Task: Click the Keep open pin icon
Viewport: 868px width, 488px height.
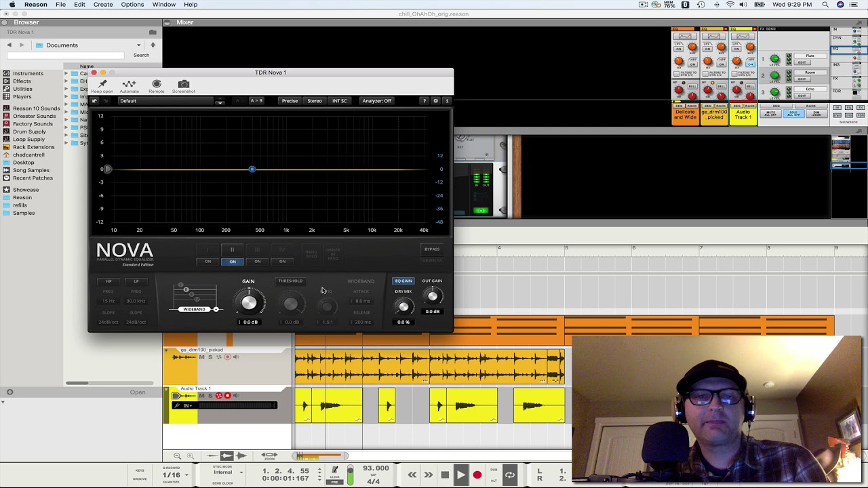Action: click(x=102, y=84)
